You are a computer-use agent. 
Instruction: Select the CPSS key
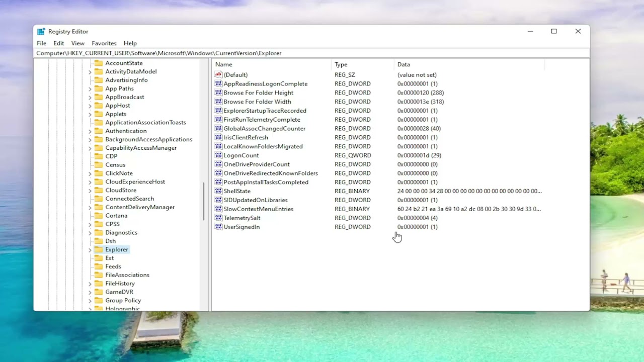pyautogui.click(x=112, y=224)
